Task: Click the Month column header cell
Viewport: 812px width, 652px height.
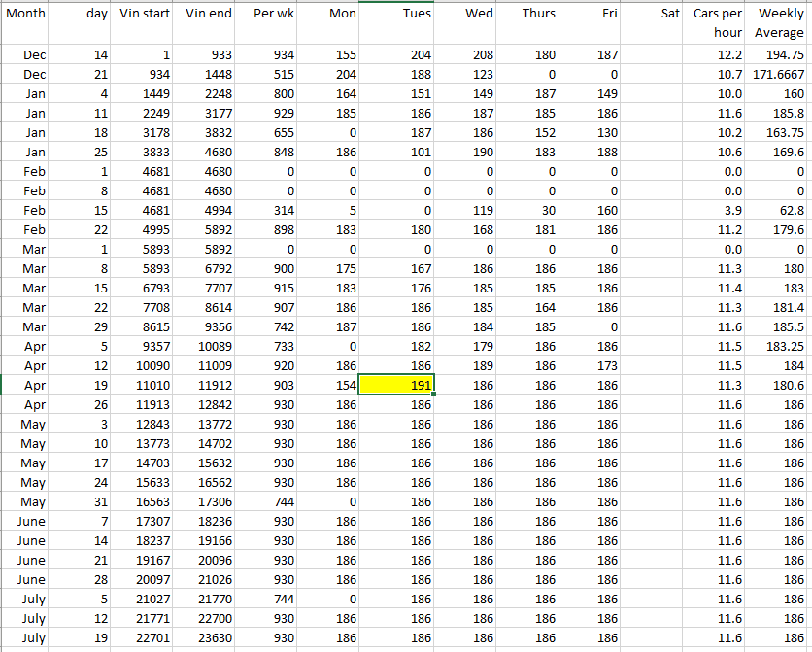Action: pos(26,14)
